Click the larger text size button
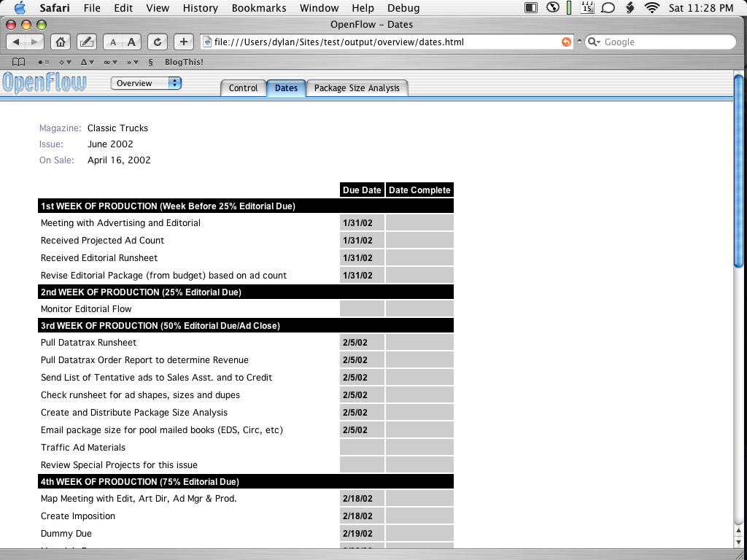 (x=131, y=42)
